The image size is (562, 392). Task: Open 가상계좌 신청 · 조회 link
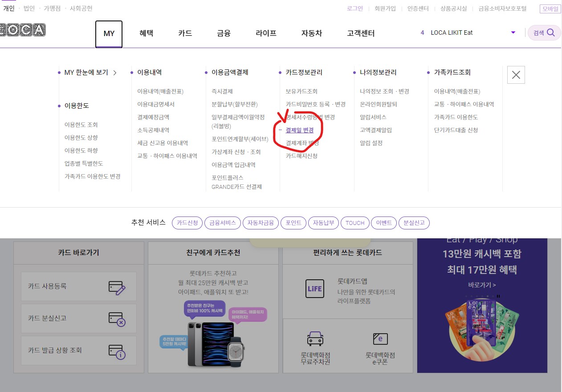click(x=236, y=152)
